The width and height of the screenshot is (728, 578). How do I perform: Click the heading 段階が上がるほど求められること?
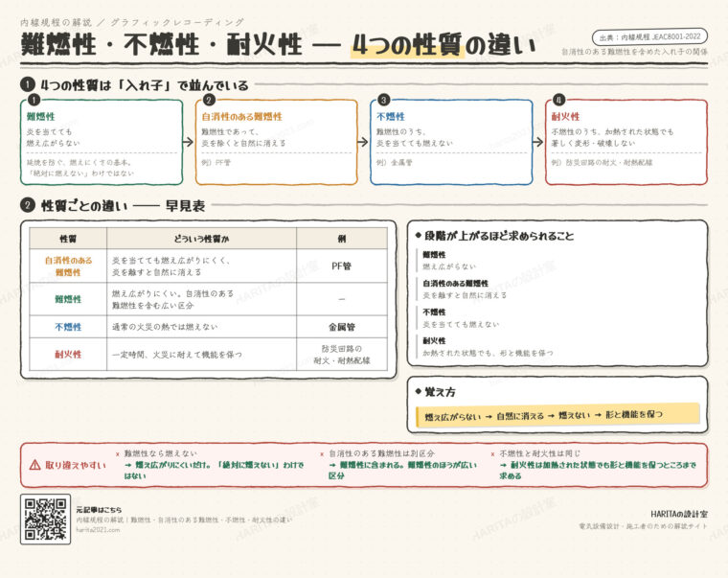(x=500, y=236)
